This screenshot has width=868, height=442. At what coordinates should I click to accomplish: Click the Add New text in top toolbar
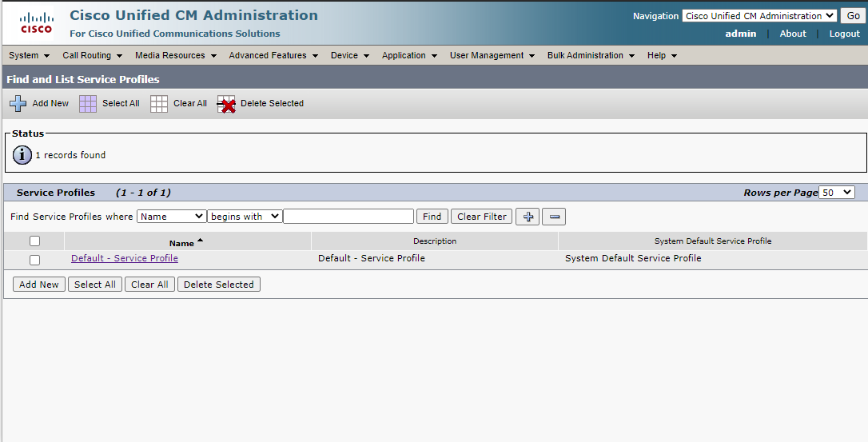pyautogui.click(x=50, y=103)
